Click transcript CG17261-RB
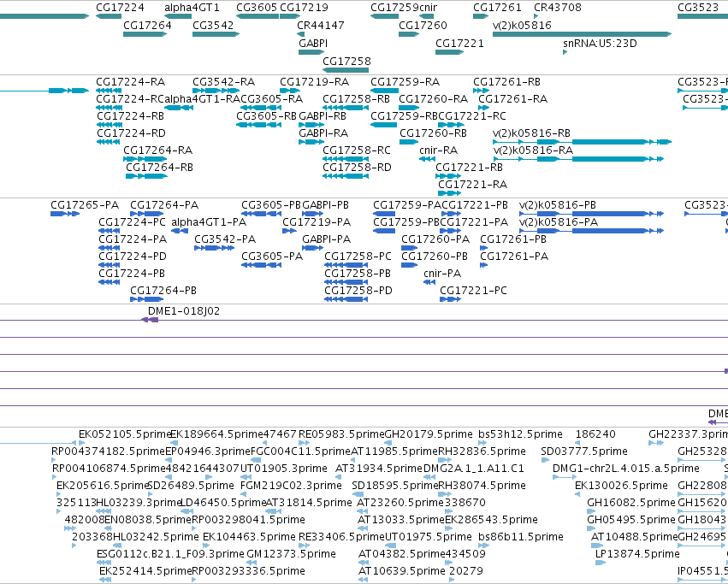This screenshot has width=728, height=584. click(481, 91)
